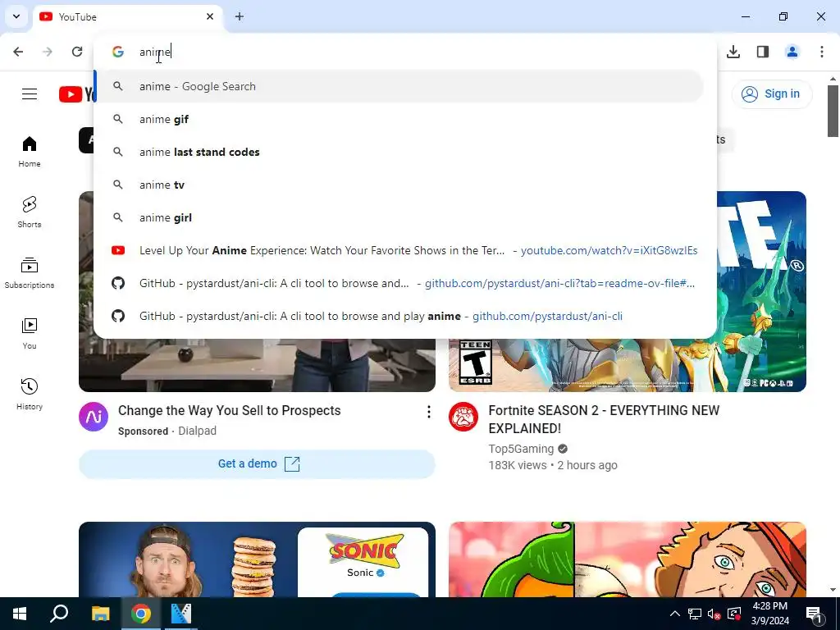Open the Windows Start menu

click(20, 614)
